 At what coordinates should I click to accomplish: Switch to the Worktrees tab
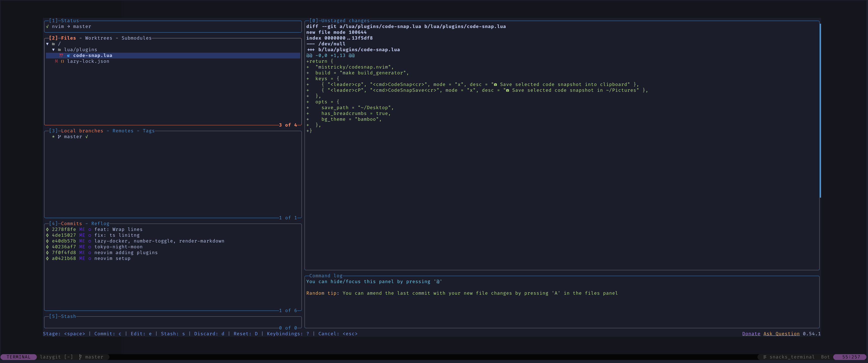point(98,38)
